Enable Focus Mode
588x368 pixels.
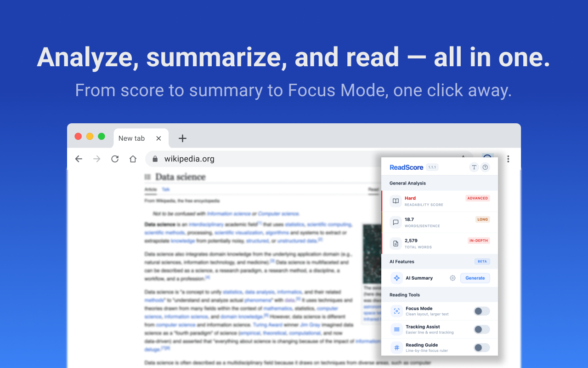(481, 311)
